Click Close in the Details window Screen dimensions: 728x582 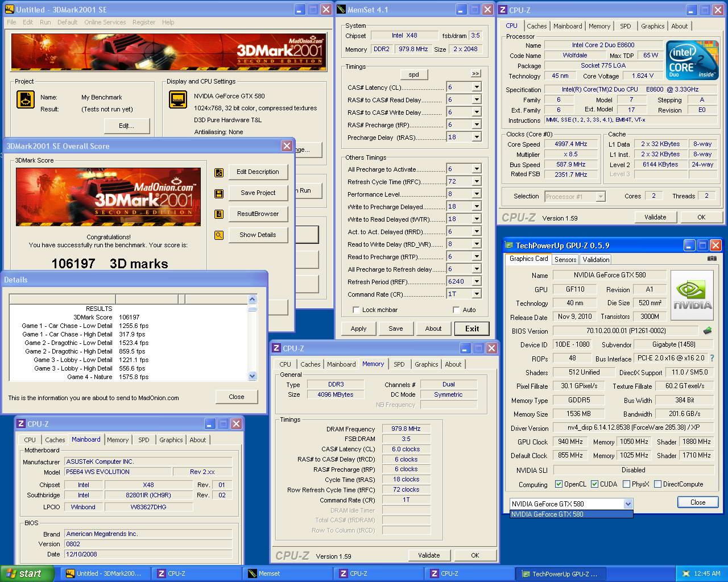(237, 397)
